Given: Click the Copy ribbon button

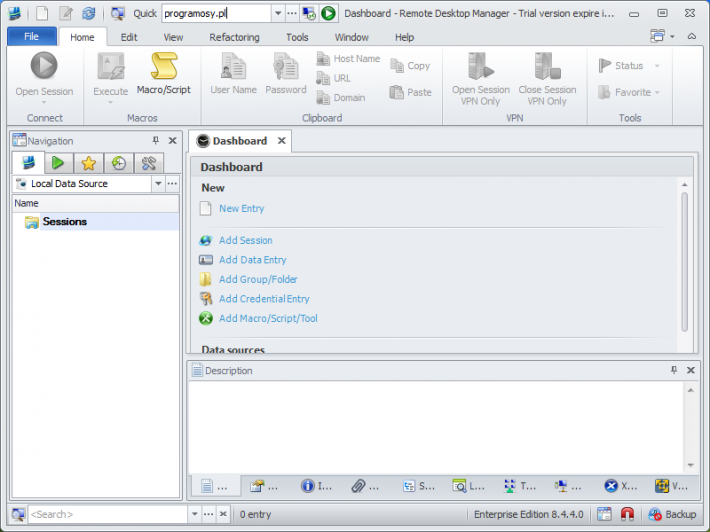Looking at the screenshot, I should (410, 66).
